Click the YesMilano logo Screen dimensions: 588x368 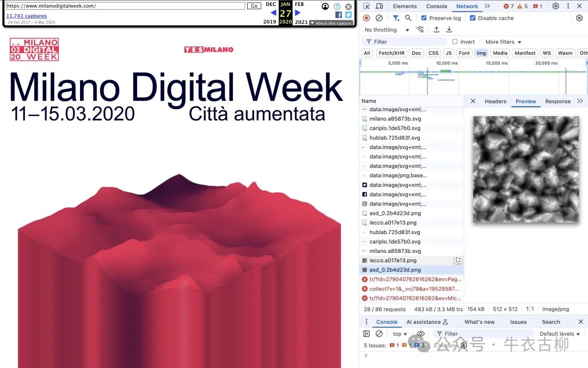coord(209,49)
